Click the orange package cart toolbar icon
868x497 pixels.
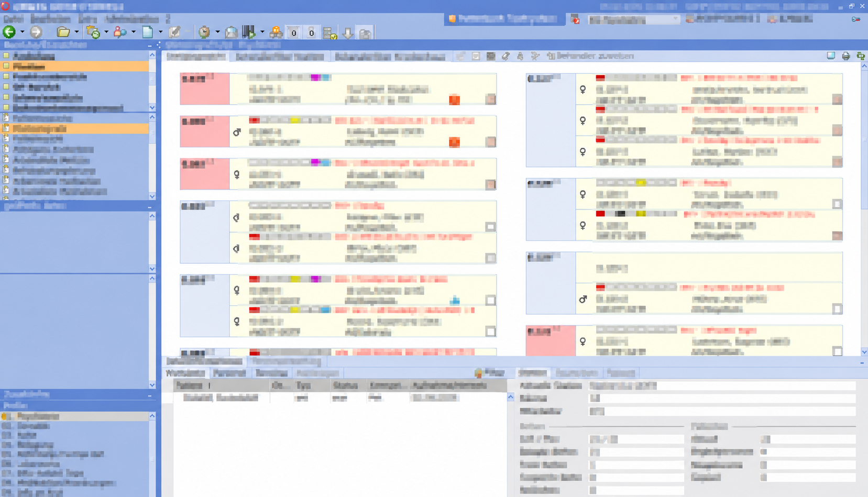[276, 32]
